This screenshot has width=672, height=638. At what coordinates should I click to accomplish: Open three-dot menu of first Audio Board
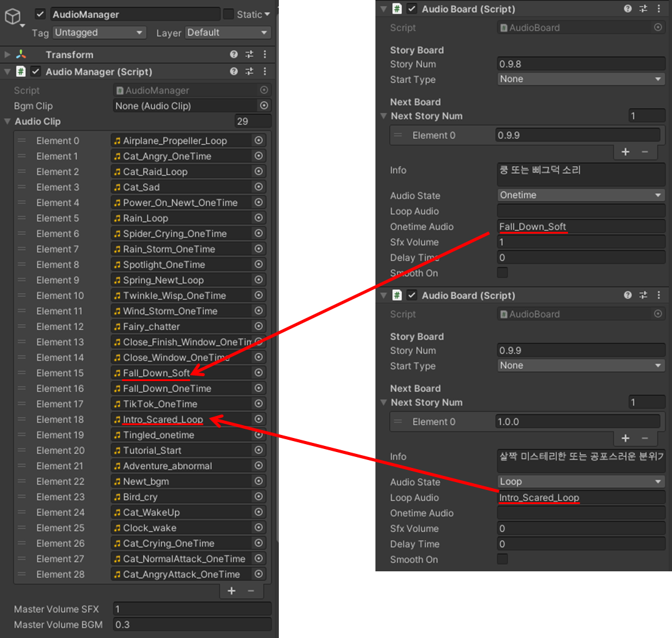(x=659, y=9)
